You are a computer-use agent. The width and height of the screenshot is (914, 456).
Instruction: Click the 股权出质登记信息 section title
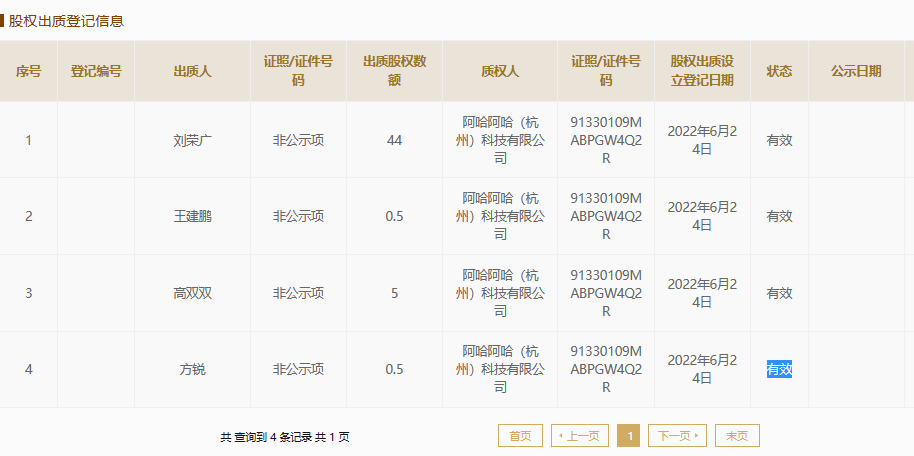click(x=66, y=22)
